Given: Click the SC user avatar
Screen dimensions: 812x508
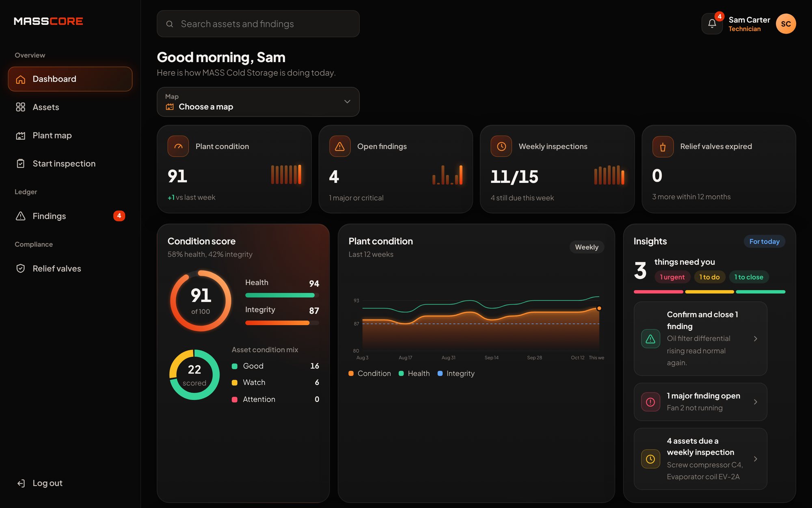Looking at the screenshot, I should [x=786, y=24].
